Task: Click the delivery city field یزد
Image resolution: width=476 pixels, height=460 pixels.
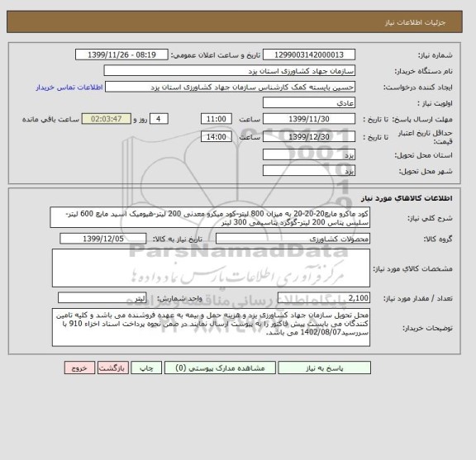Action: (x=309, y=171)
